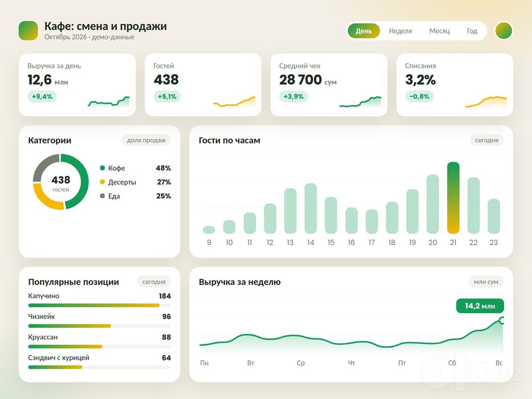Viewport: 532px width, 399px height.
Task: Click the Пн label on weekly chart
Action: 204,363
